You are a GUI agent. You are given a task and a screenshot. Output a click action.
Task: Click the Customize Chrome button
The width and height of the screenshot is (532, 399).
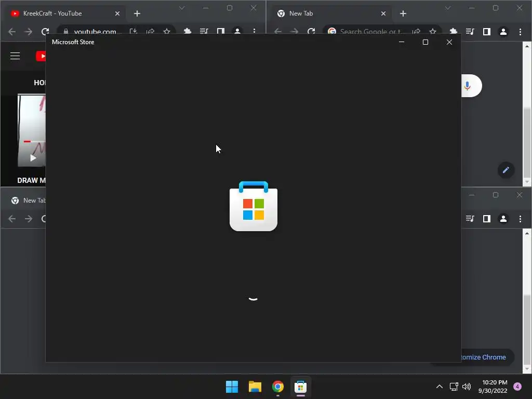pyautogui.click(x=488, y=357)
